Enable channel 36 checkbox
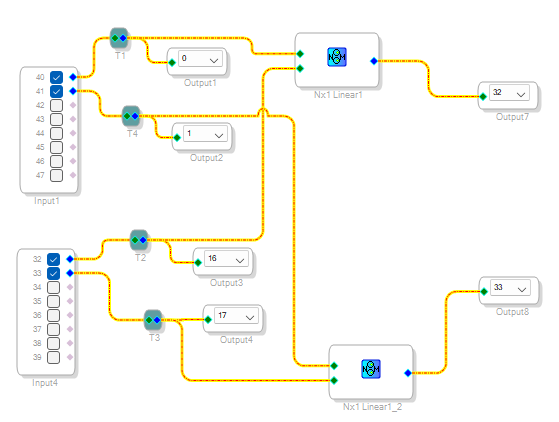 point(53,315)
